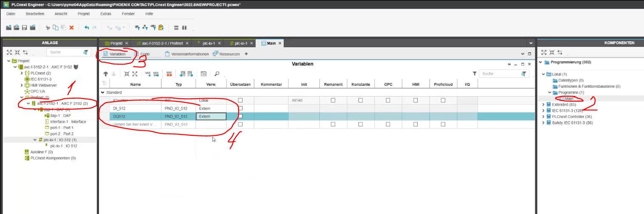Click collapse-all icon in KOMPONENTEN panel
This screenshot has width=644, height=214.
click(552, 52)
